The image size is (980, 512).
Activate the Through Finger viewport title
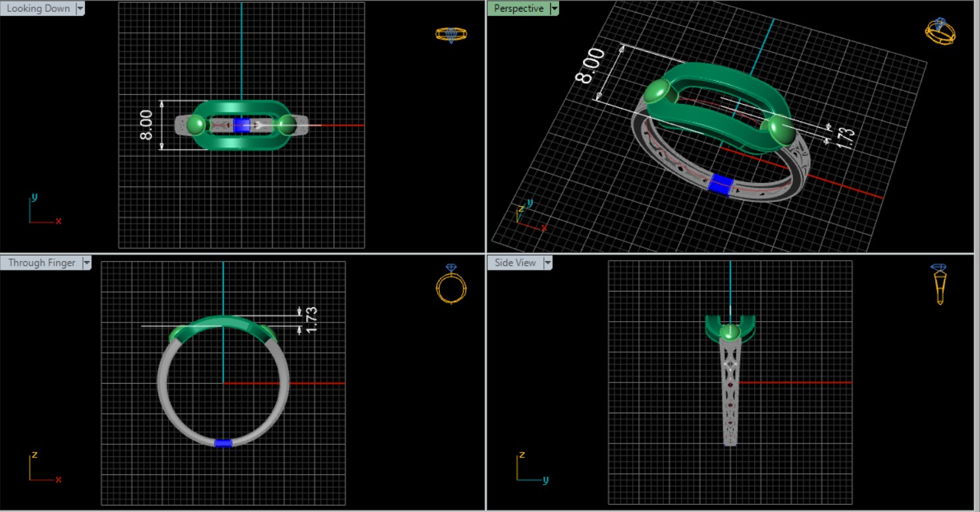click(x=41, y=263)
